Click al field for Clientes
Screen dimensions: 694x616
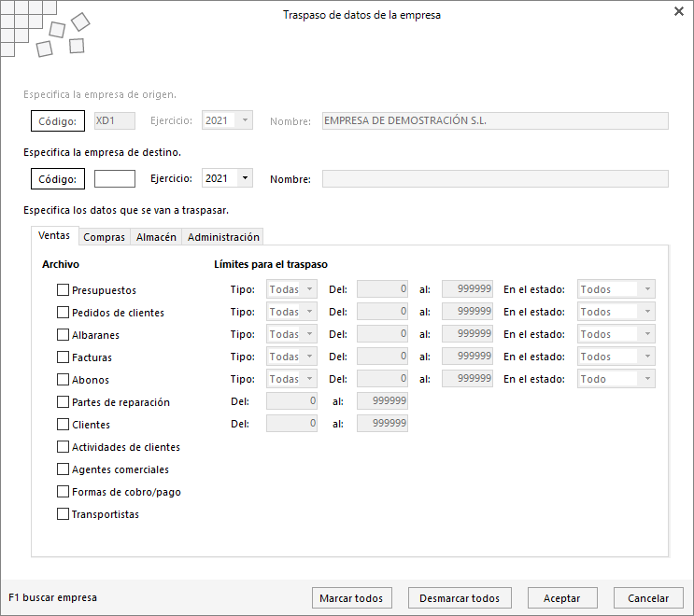[382, 424]
